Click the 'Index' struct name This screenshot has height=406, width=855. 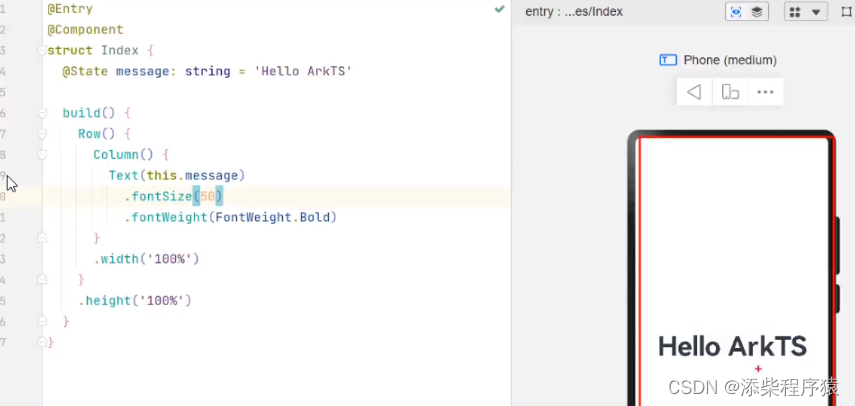(120, 51)
